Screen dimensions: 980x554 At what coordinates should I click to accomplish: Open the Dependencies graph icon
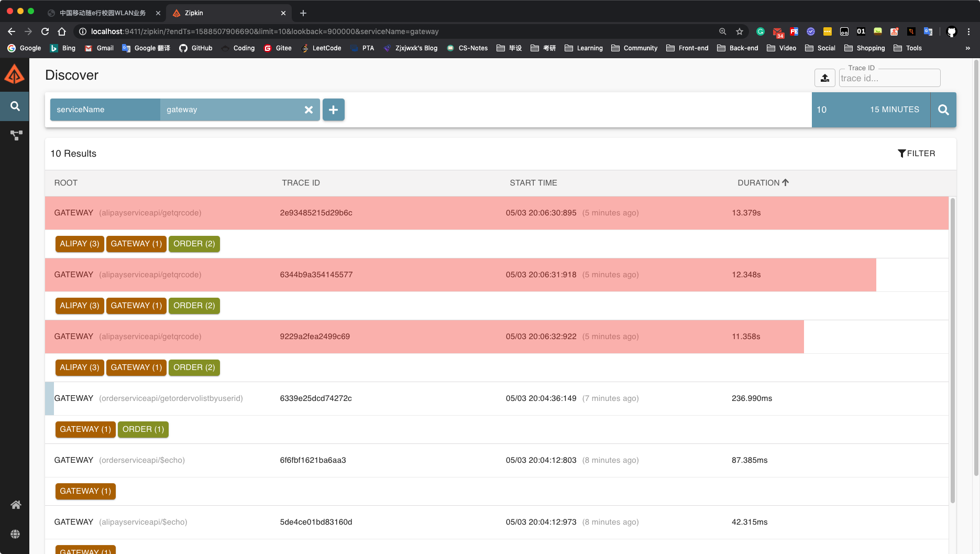click(x=16, y=135)
